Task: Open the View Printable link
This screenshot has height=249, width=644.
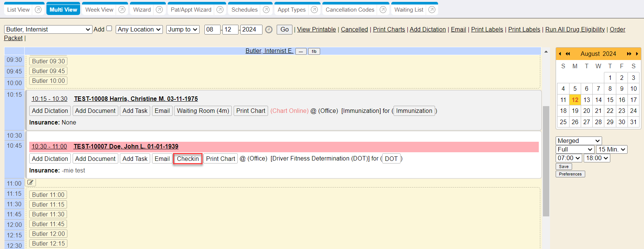Action: point(316,29)
